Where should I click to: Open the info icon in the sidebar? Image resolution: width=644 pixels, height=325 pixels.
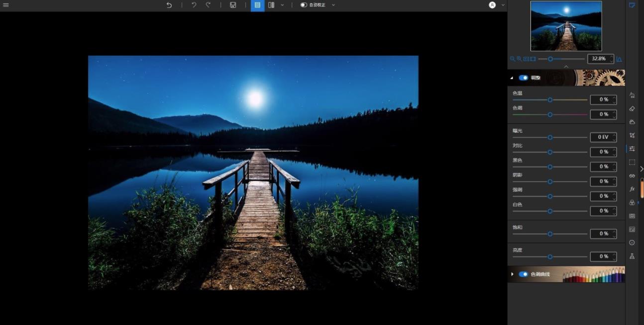632,243
